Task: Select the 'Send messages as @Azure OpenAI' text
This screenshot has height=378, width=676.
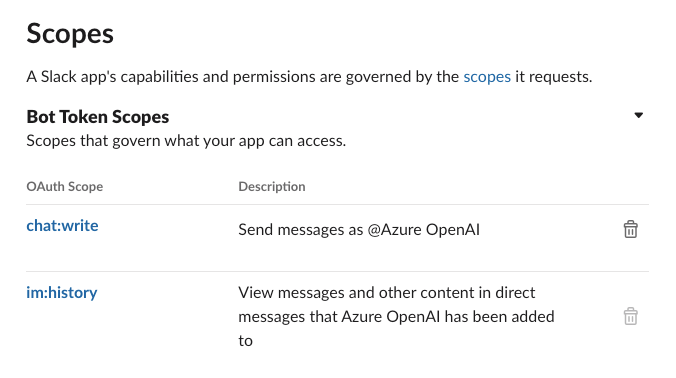Action: pos(359,230)
